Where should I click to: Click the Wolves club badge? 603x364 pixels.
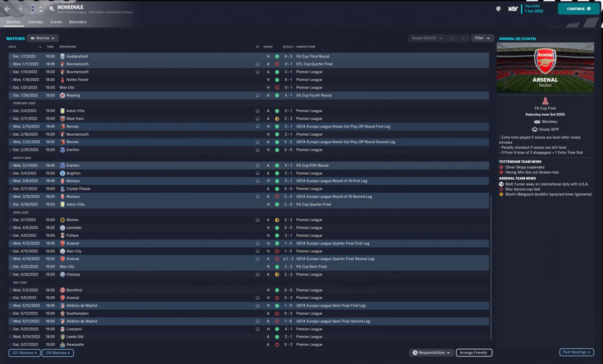point(62,220)
